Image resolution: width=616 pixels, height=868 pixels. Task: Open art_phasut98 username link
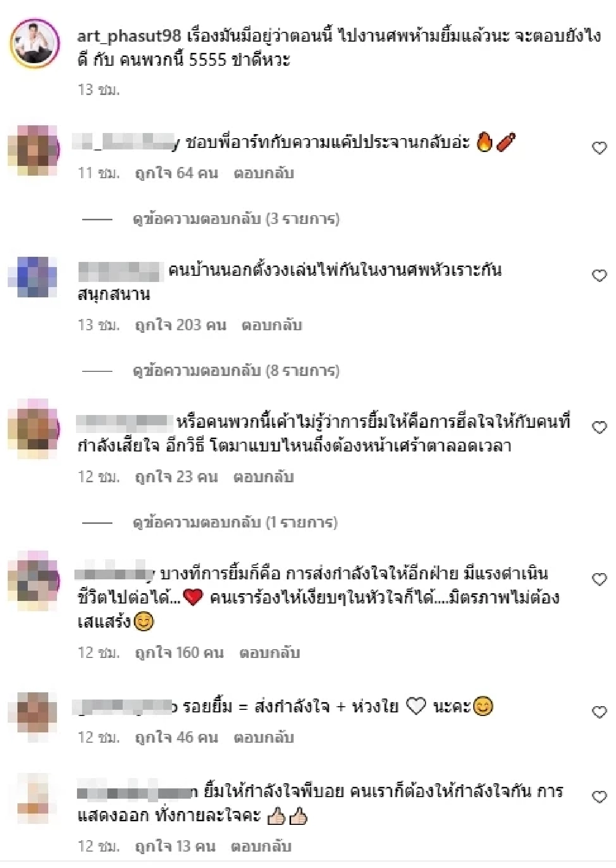tap(129, 35)
